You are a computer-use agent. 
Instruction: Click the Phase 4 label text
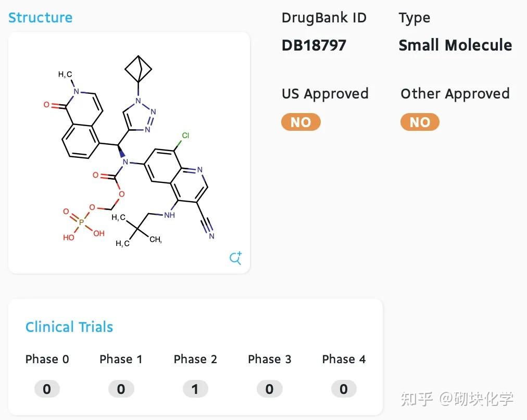(x=344, y=359)
